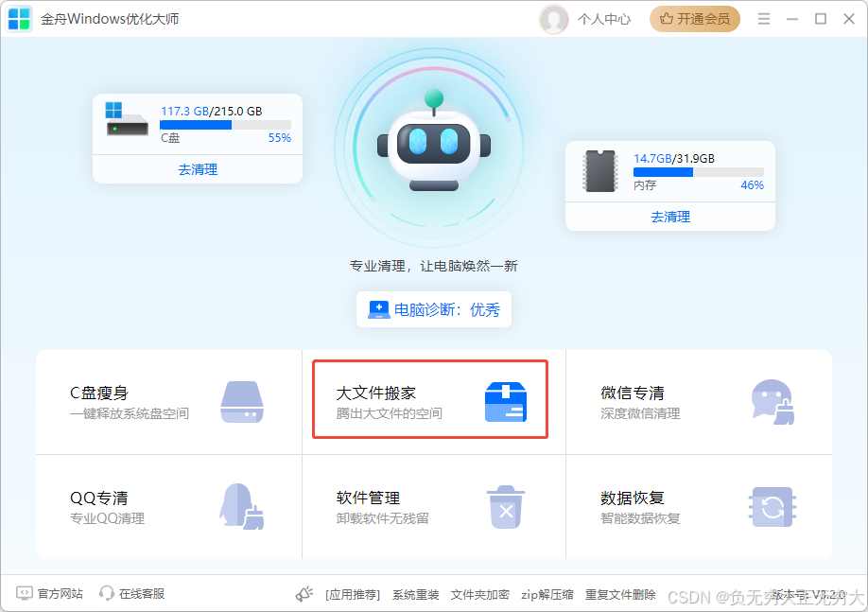Open the zip解压缩 recommended link

pyautogui.click(x=547, y=595)
